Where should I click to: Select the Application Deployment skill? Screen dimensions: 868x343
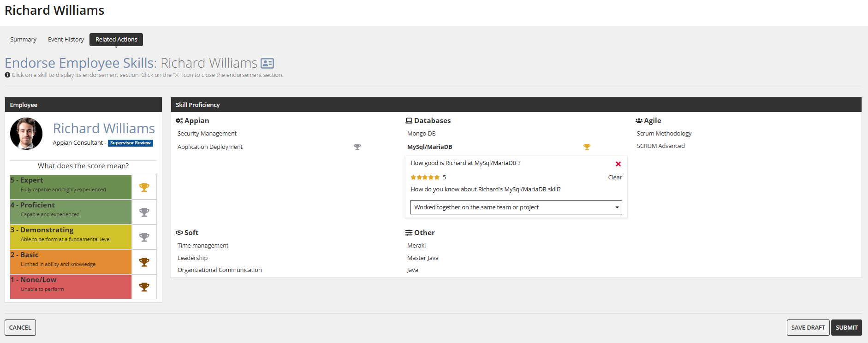pyautogui.click(x=210, y=147)
